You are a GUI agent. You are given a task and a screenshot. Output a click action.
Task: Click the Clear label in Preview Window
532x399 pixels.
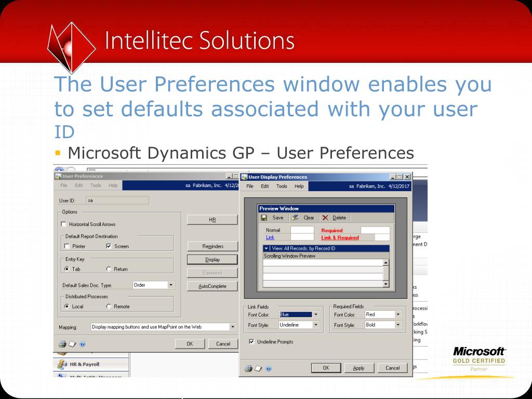coord(309,218)
